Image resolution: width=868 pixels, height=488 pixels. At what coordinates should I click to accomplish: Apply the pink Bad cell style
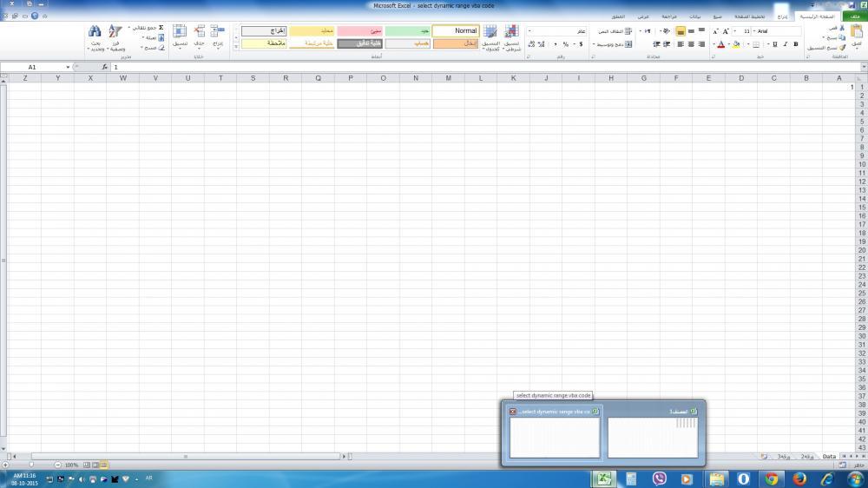360,31
